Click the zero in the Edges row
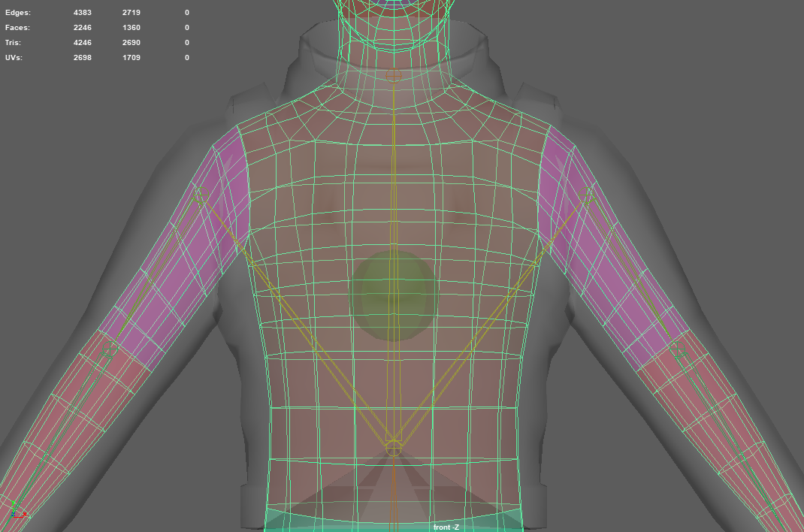Image resolution: width=804 pixels, height=532 pixels. tap(187, 12)
